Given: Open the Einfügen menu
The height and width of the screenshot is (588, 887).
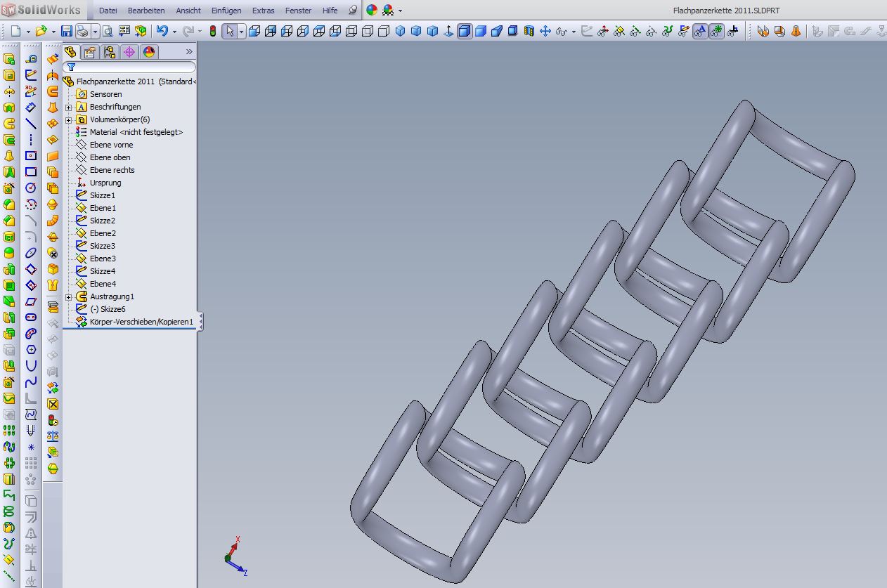Looking at the screenshot, I should (x=226, y=11).
